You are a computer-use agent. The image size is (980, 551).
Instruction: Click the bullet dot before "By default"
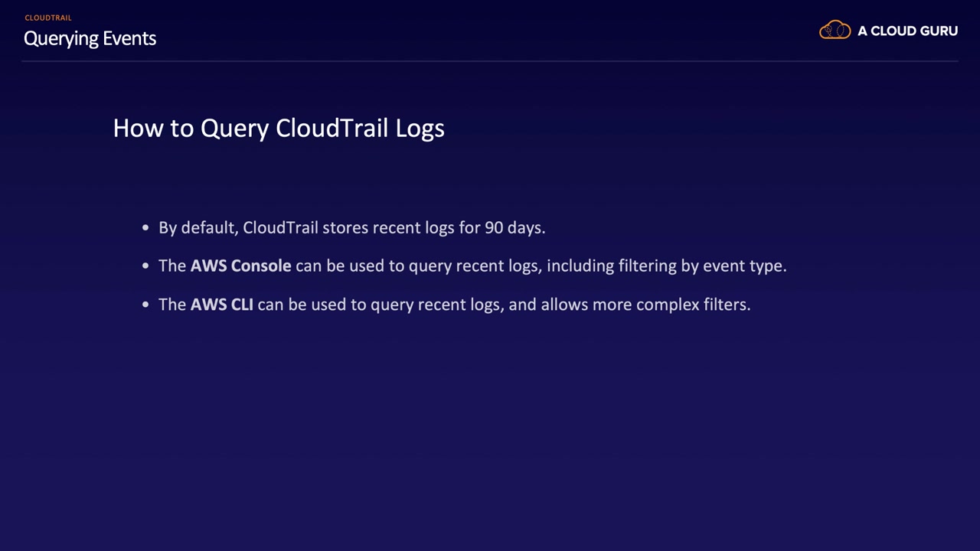145,228
